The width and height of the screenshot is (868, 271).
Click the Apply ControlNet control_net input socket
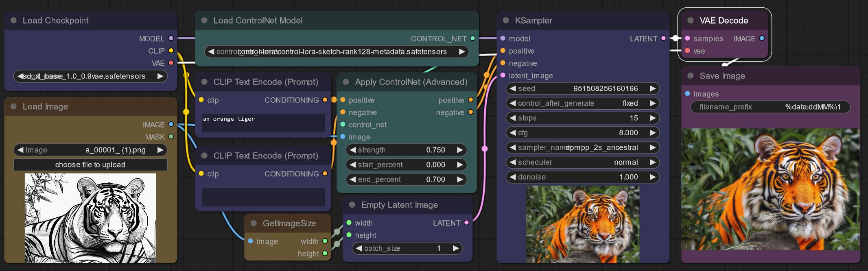click(x=343, y=124)
